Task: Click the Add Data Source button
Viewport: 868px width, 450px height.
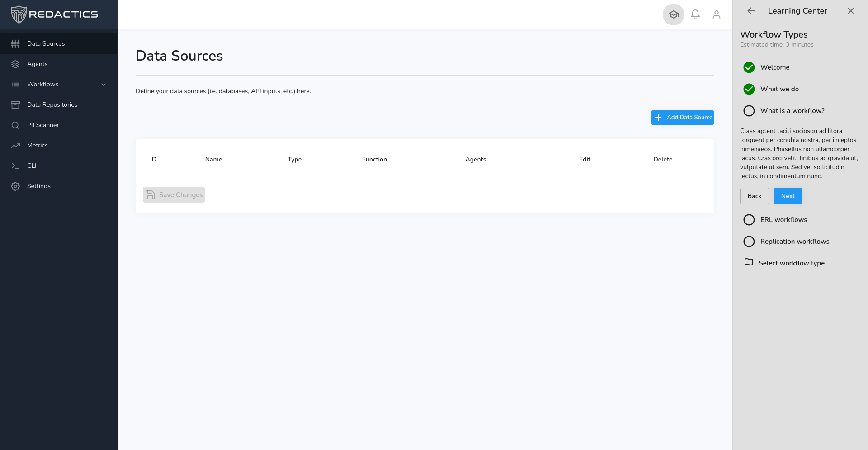Action: tap(682, 118)
